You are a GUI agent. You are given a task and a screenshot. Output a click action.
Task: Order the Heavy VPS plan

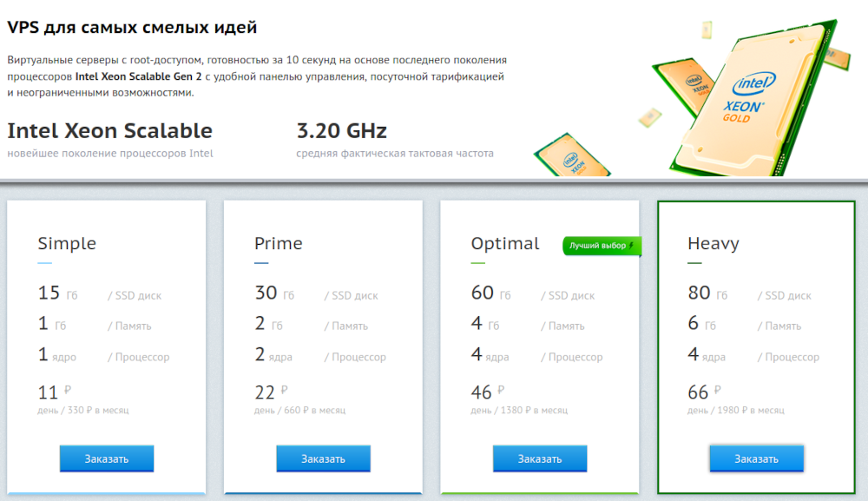pyautogui.click(x=756, y=458)
